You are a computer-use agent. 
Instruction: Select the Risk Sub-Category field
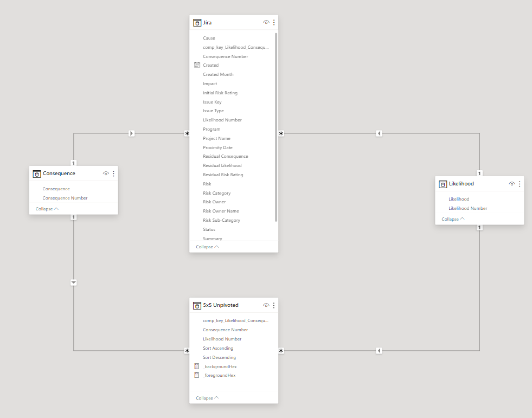[222, 220]
